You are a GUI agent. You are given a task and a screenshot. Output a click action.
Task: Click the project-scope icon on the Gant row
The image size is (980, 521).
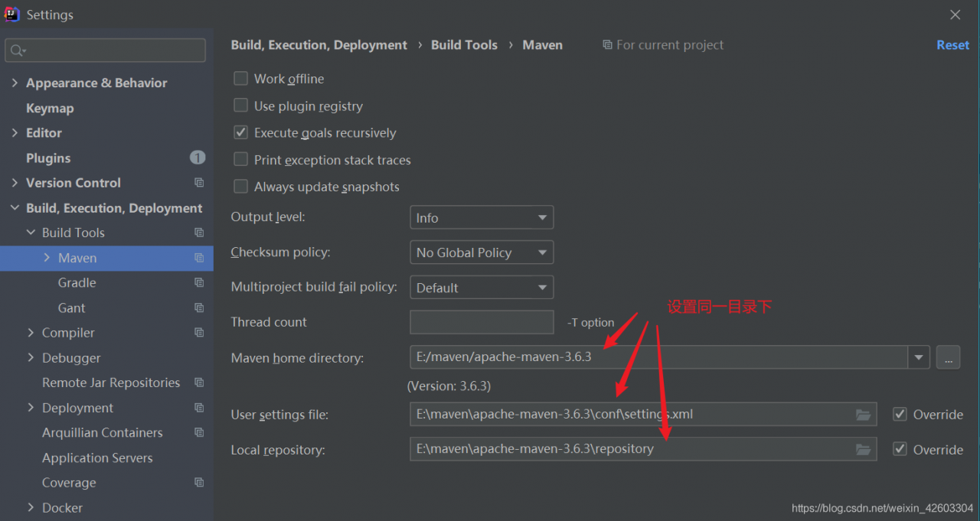pyautogui.click(x=199, y=308)
